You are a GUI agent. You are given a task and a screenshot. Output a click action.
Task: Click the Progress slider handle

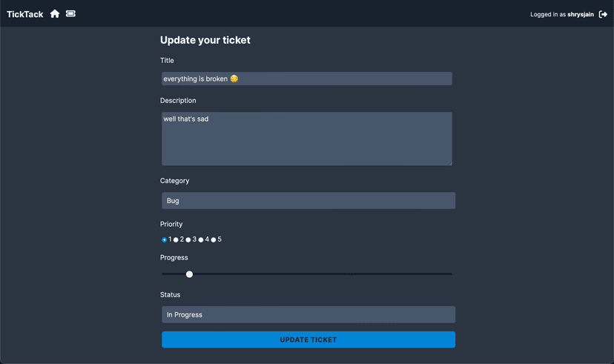coord(189,274)
